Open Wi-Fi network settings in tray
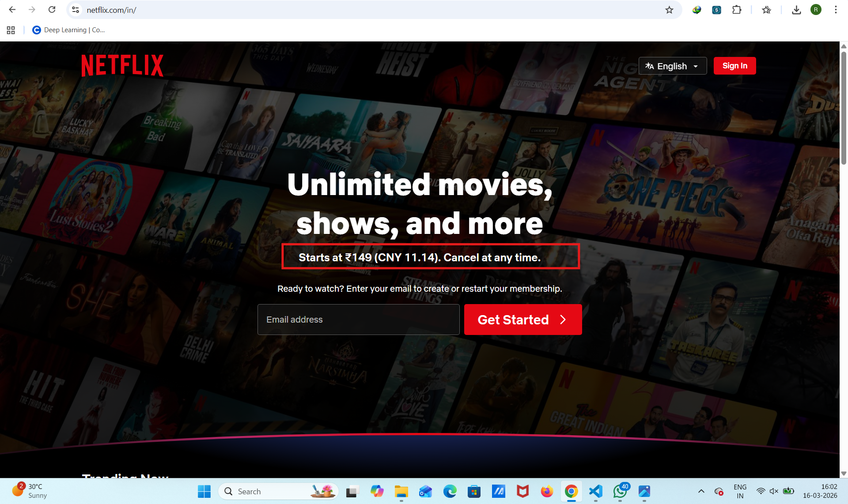 point(761,491)
